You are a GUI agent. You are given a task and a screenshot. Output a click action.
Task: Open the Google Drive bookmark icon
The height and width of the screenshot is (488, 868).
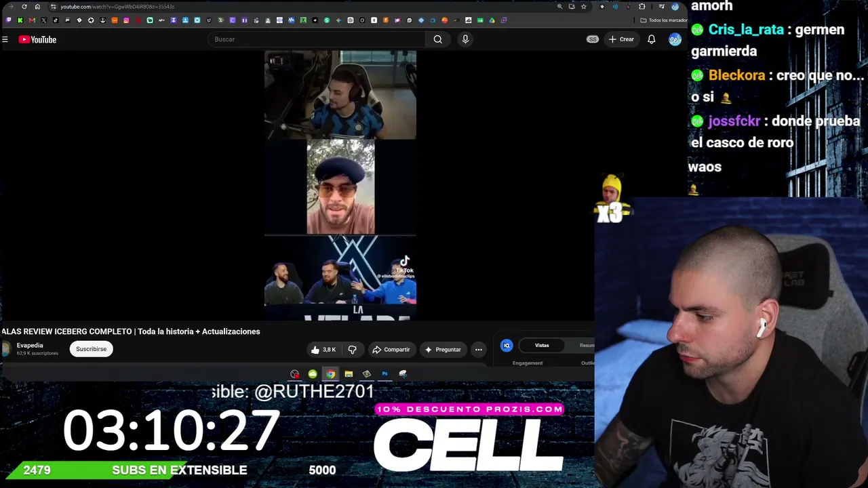pos(492,20)
